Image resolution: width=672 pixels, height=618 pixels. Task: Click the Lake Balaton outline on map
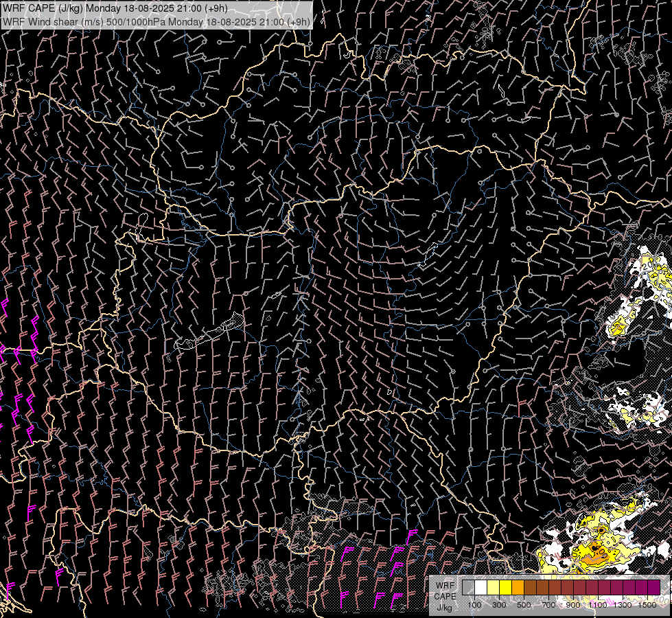coord(209,332)
